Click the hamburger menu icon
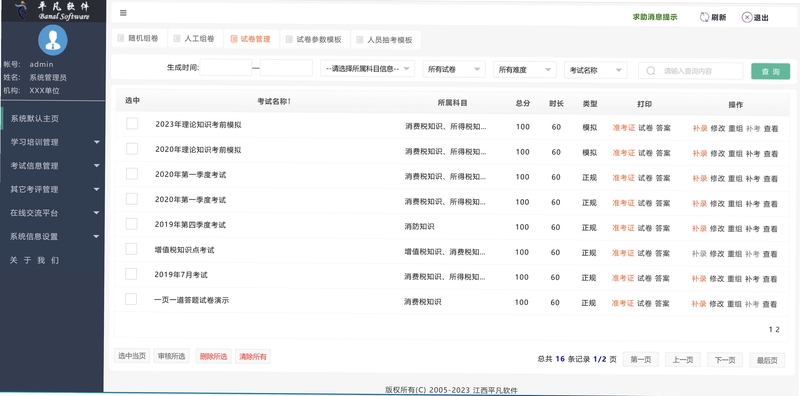The width and height of the screenshot is (800, 396). point(123,13)
